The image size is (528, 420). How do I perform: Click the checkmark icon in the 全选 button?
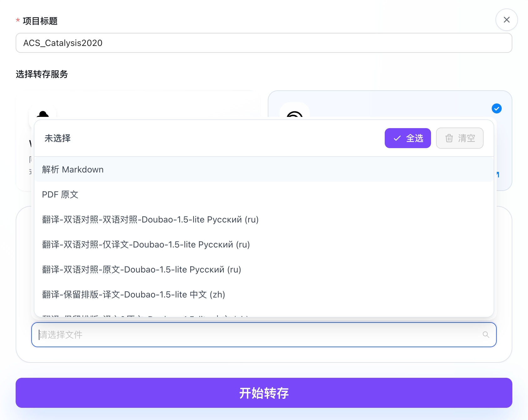point(397,138)
